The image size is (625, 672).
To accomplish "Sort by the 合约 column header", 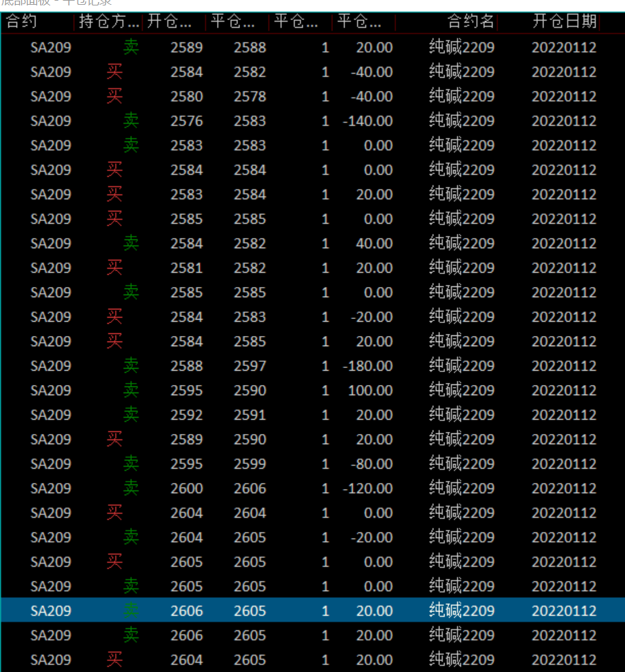I will 22,21.
